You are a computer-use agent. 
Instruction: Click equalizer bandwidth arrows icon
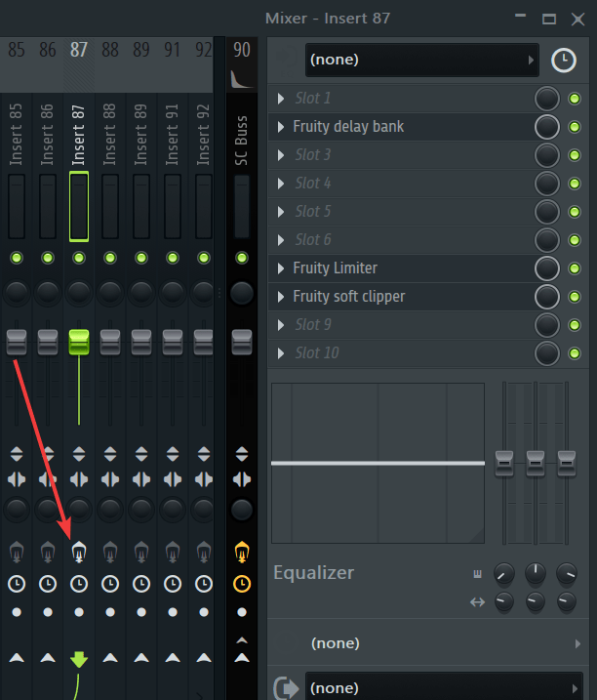pyautogui.click(x=477, y=602)
